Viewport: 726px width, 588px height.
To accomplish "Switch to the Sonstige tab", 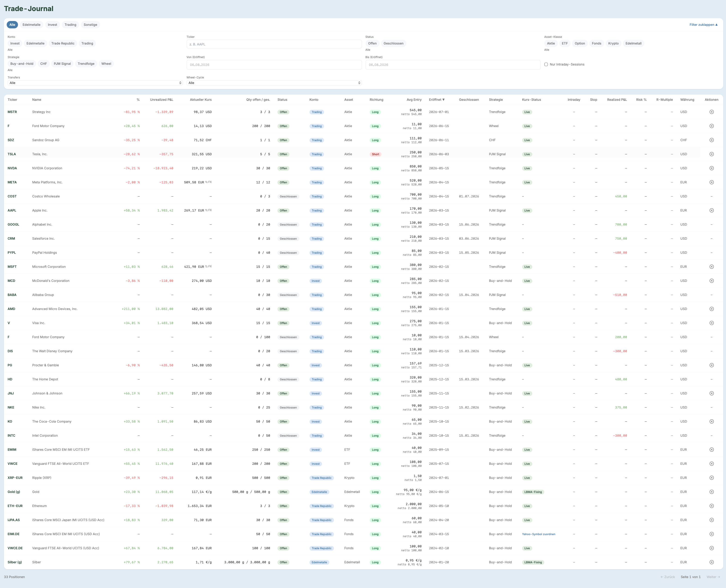I will tap(90, 25).
